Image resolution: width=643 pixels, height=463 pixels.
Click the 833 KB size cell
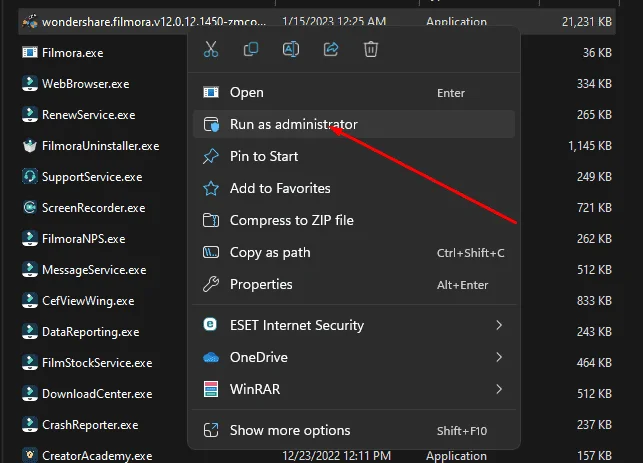(x=594, y=301)
